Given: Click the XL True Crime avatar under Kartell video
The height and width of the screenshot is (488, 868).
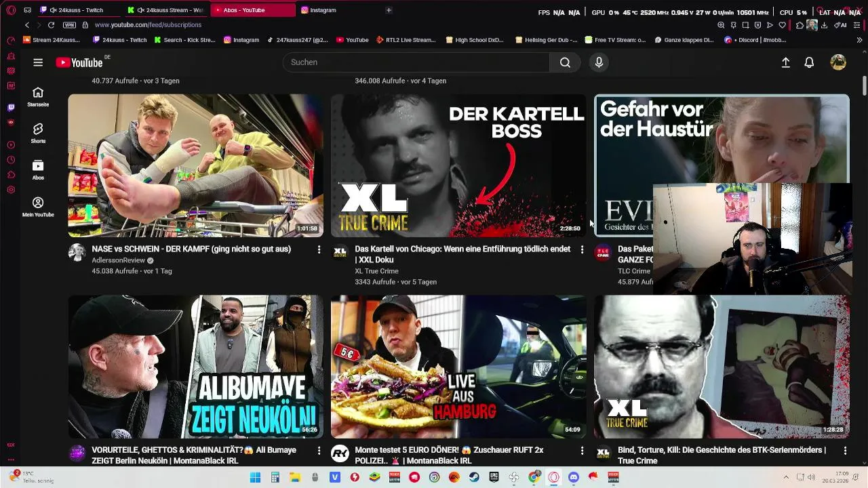Looking at the screenshot, I should click(x=340, y=252).
